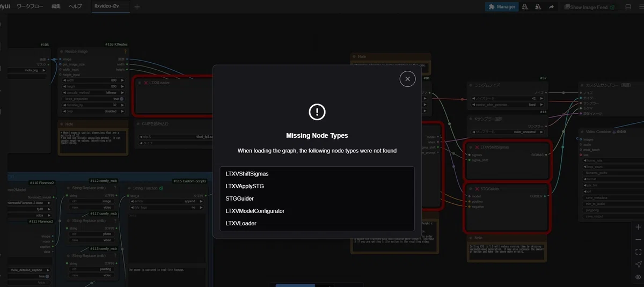Toggle link visibility eye icon

click(x=638, y=277)
